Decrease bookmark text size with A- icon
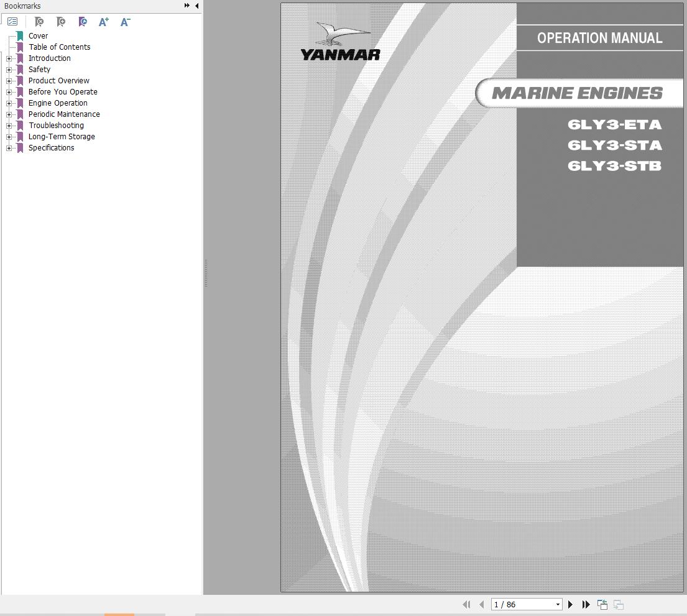The width and height of the screenshot is (687, 616). click(125, 22)
